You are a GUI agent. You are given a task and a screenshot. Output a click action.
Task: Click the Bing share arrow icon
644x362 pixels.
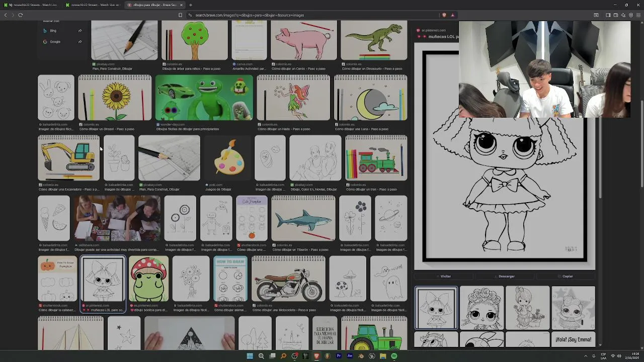[80, 31]
